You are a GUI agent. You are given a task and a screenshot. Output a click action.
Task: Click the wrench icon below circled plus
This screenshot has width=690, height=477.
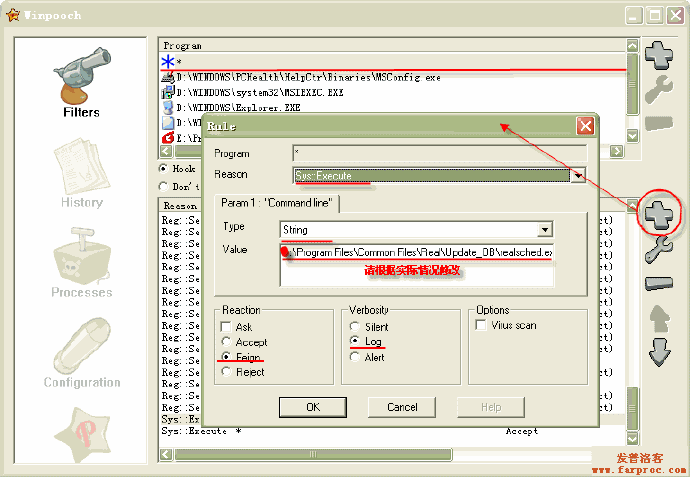(658, 248)
